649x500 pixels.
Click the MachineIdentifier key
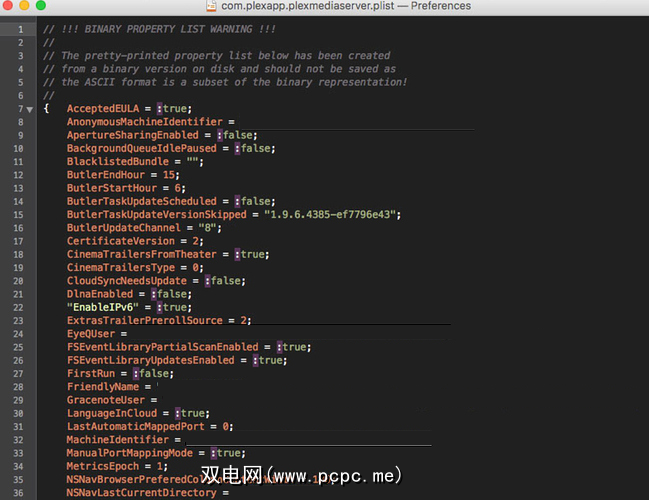click(x=118, y=440)
